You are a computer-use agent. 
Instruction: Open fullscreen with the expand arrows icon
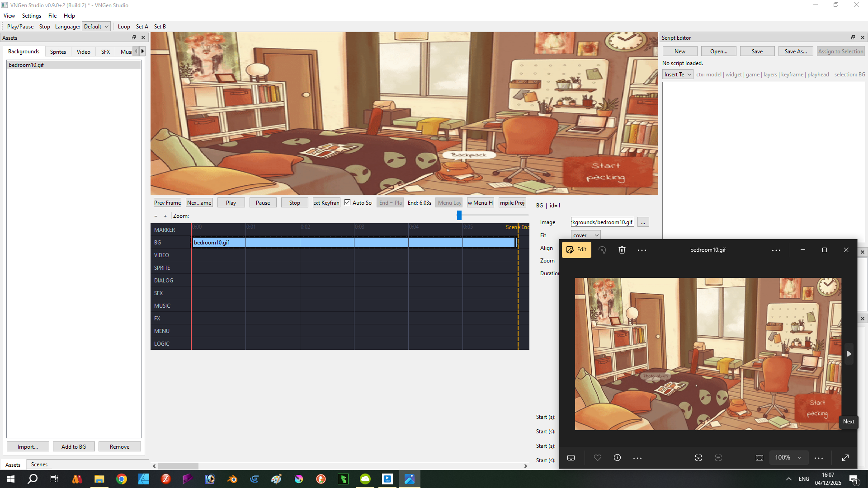(845, 458)
